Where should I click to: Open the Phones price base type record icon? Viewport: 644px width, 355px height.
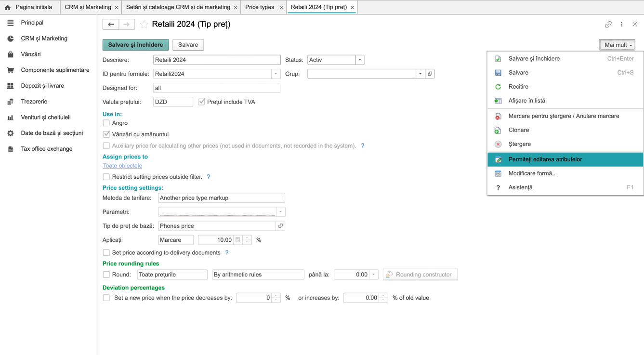[280, 226]
